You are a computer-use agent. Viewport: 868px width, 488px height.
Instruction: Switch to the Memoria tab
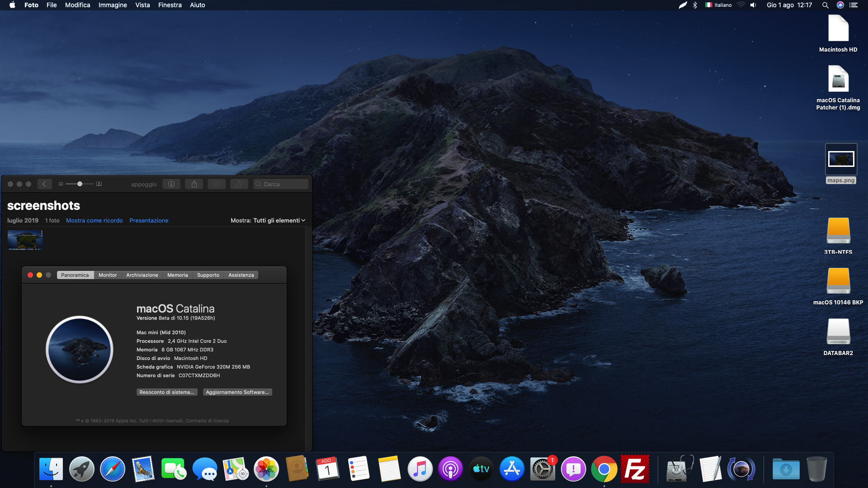tap(177, 275)
